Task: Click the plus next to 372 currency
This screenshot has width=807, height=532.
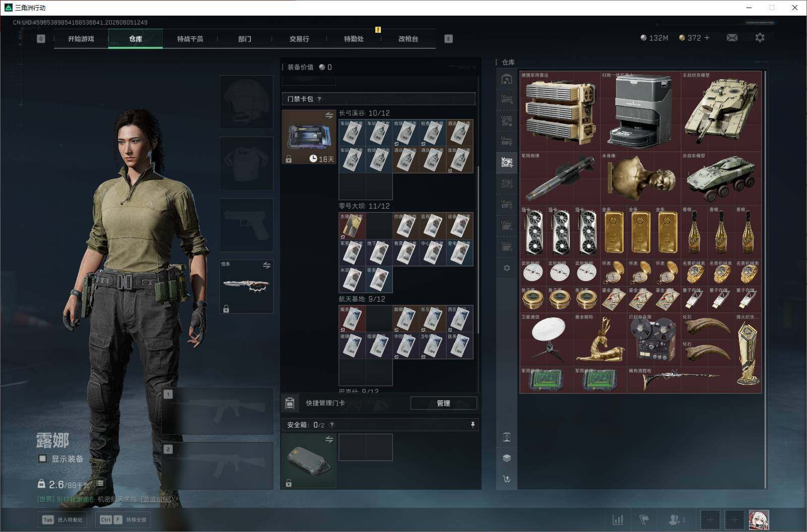Action: click(x=707, y=38)
